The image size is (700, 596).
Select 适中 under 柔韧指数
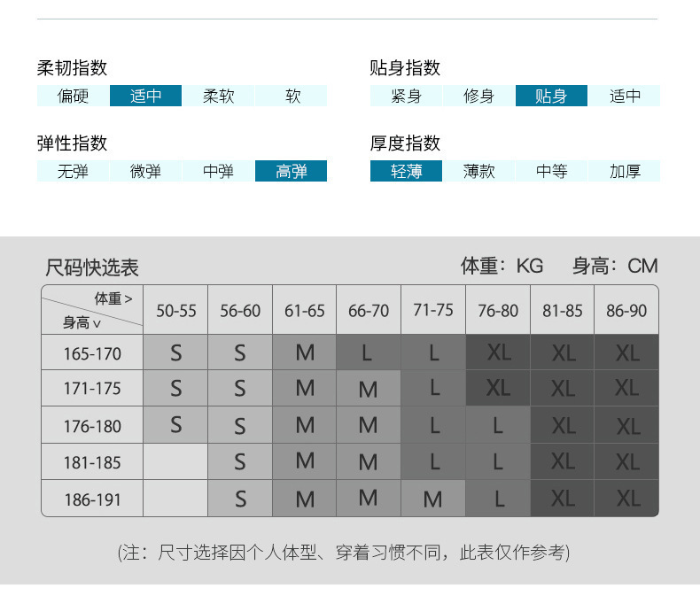(145, 96)
